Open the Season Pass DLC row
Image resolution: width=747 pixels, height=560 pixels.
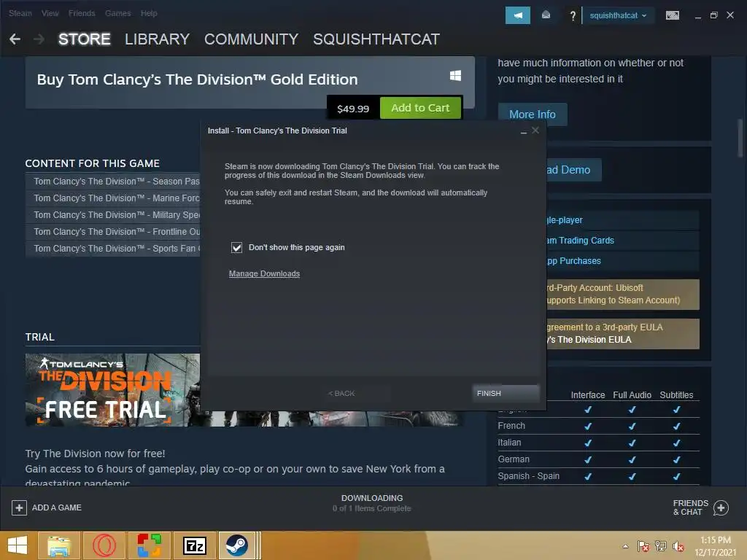[x=112, y=182]
